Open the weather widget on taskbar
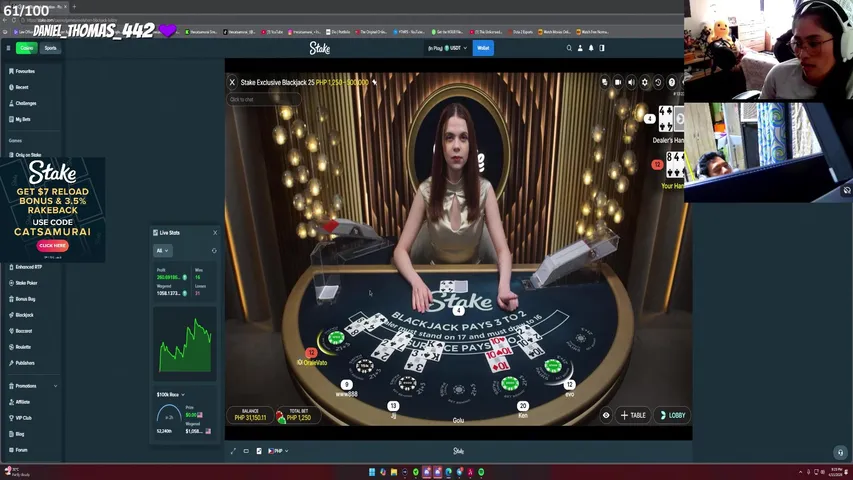 [16, 472]
